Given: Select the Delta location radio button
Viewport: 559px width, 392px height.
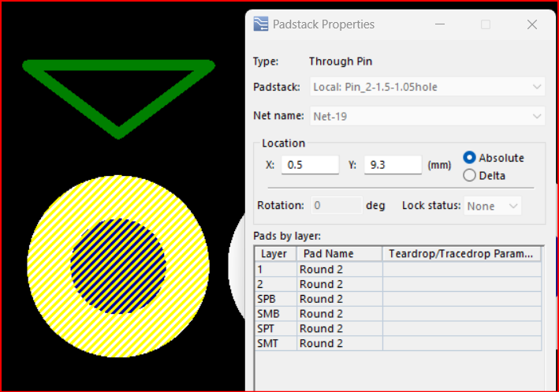Looking at the screenshot, I should point(470,176).
